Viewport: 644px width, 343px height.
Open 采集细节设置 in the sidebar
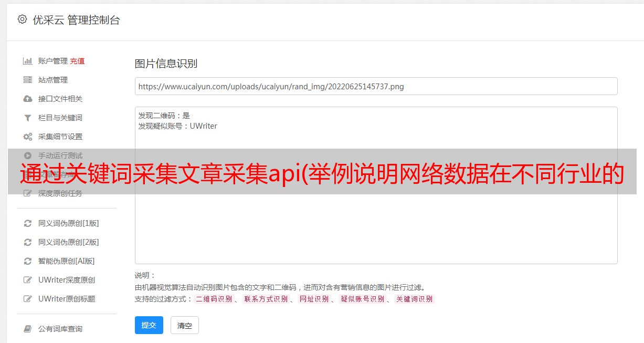tap(60, 137)
